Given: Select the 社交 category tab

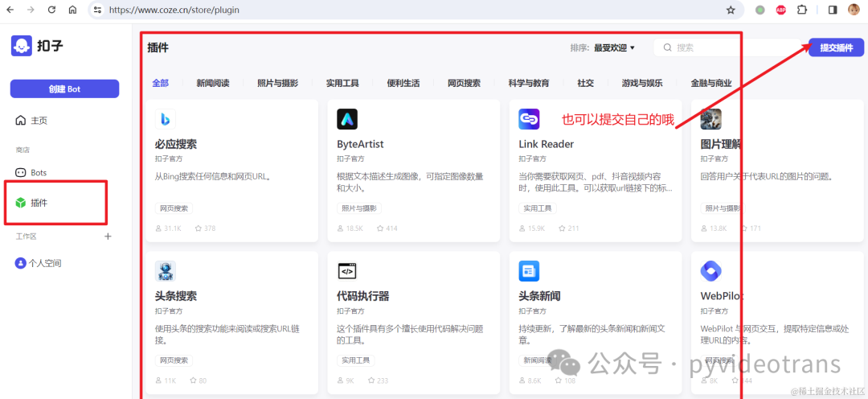Looking at the screenshot, I should tap(586, 83).
